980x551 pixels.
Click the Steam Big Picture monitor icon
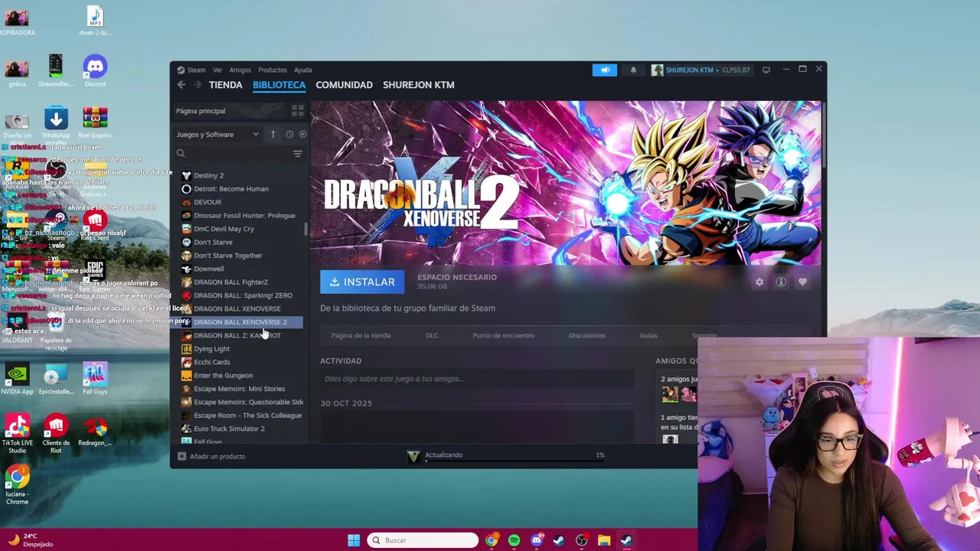(x=766, y=70)
